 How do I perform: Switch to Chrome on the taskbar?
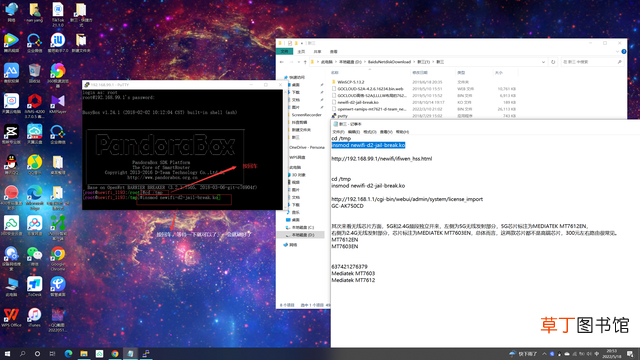click(x=115, y=353)
